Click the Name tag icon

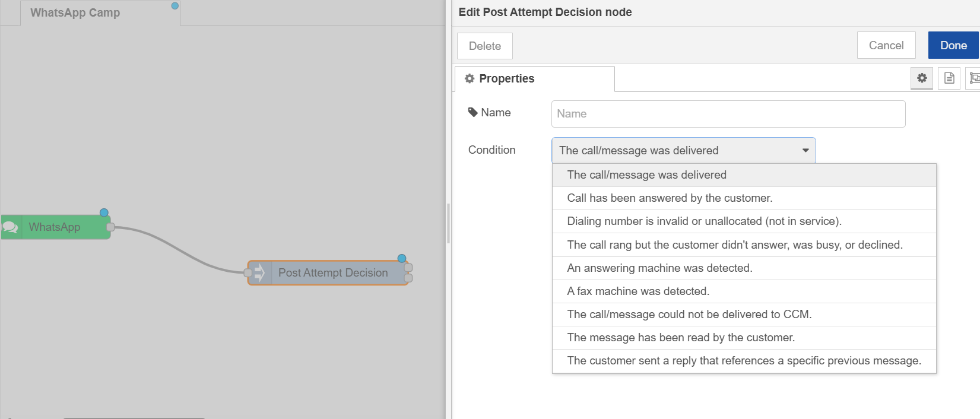click(x=473, y=112)
